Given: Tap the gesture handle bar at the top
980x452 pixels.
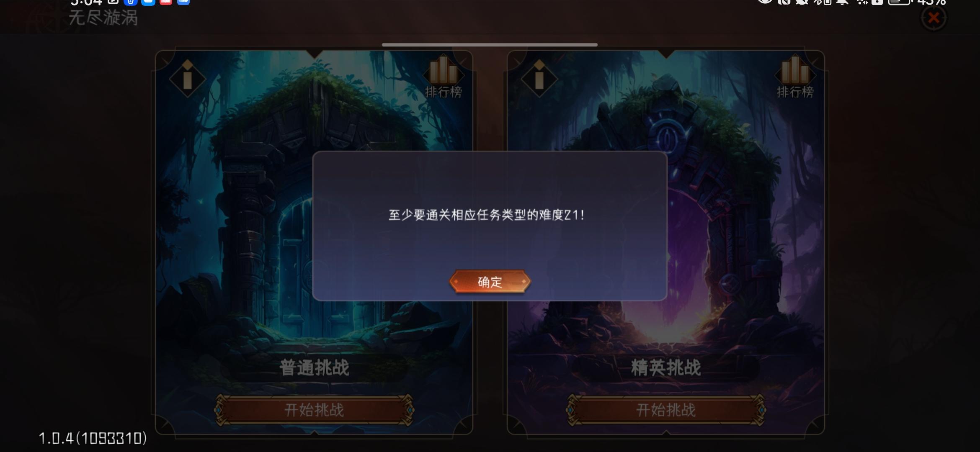Looking at the screenshot, I should click(490, 44).
